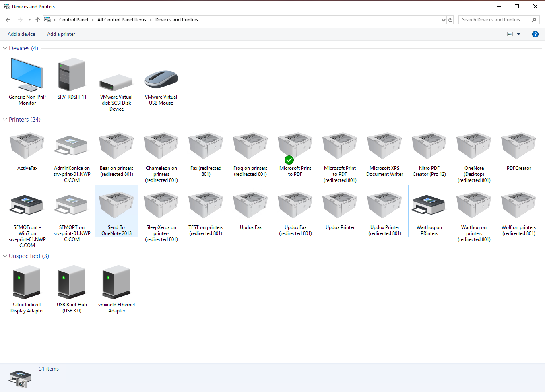The height and width of the screenshot is (392, 545).
Task: Open the Help button in the toolbar
Action: click(x=535, y=34)
